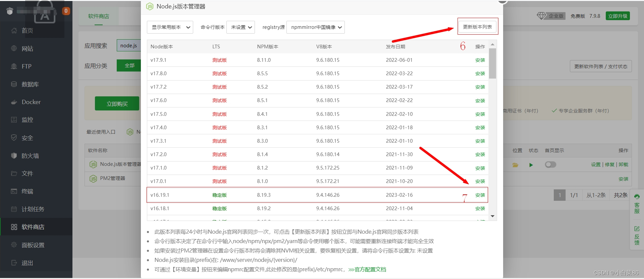
Task: Open the 软件商店 grid icon in sidebar
Action: 14,227
